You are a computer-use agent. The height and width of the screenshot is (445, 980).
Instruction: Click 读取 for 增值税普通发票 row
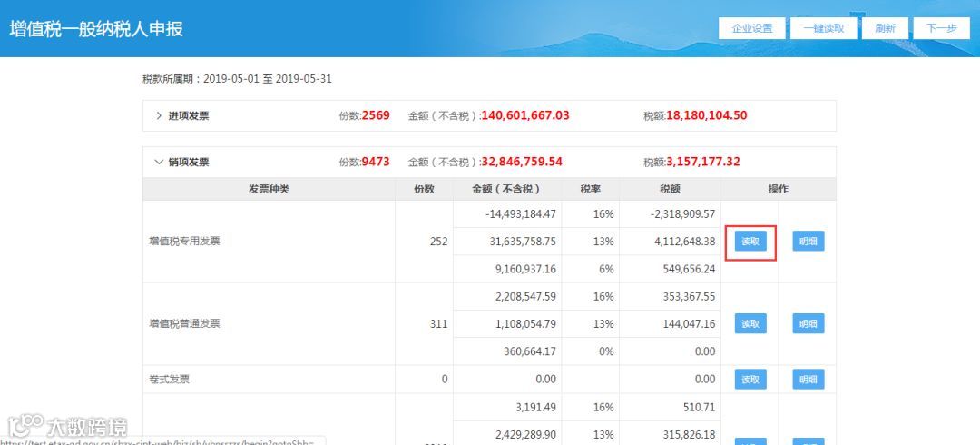[x=750, y=323]
